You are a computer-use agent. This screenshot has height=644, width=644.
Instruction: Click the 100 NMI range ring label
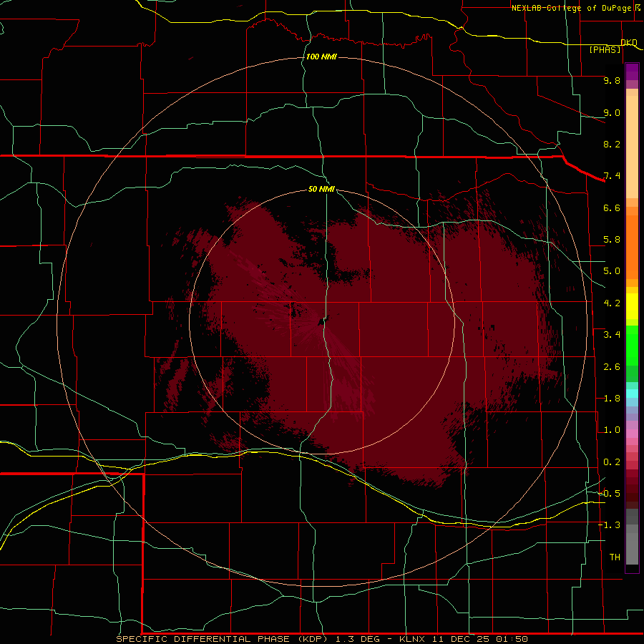(x=321, y=57)
